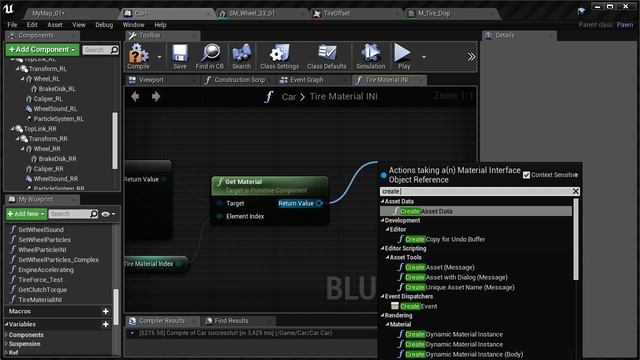Open the Help menu
Viewport: 640px width, 360px height.
pos(160,25)
